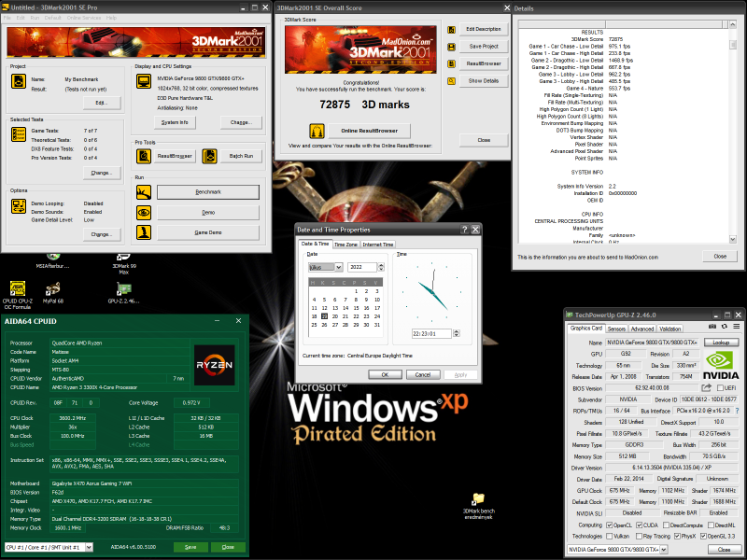Click the icon left of ResultBrowser in score window

(451, 63)
